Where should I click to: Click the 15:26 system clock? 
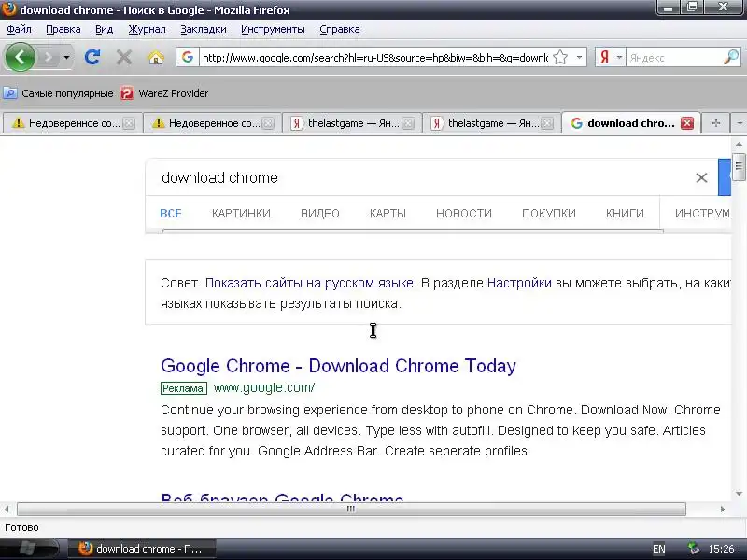click(x=721, y=549)
